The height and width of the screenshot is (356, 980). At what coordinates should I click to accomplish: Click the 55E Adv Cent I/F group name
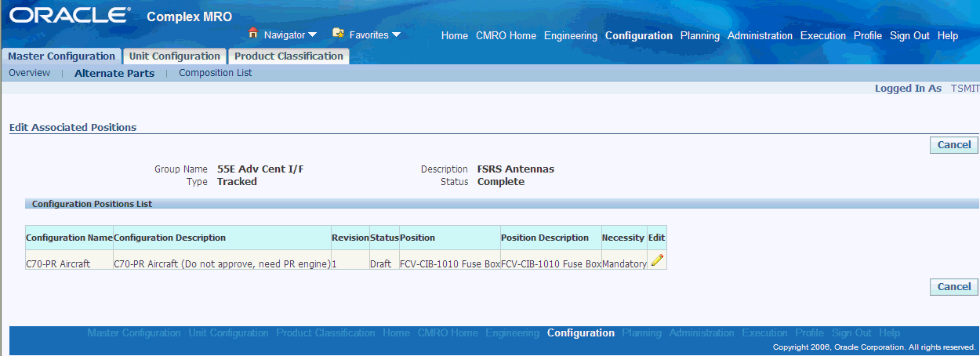[x=260, y=169]
